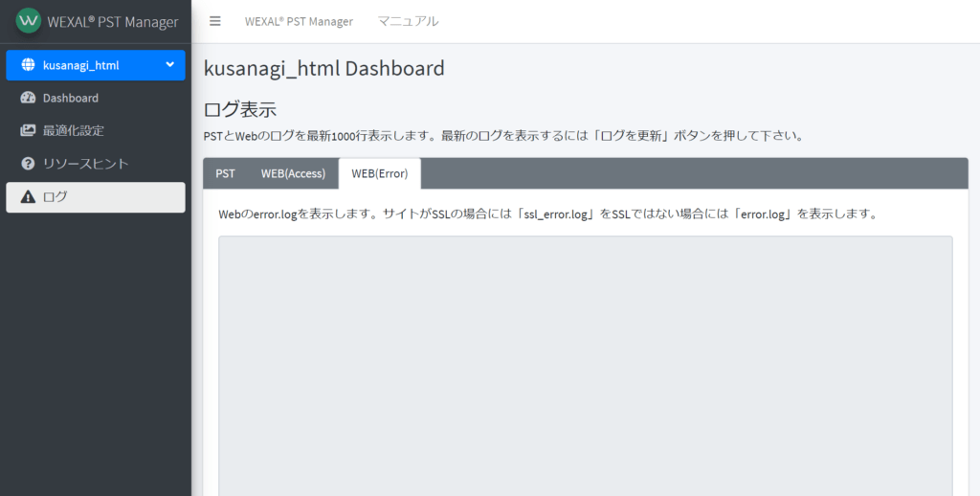Click the 最適化設定 image icon
The image size is (980, 496).
coord(28,131)
